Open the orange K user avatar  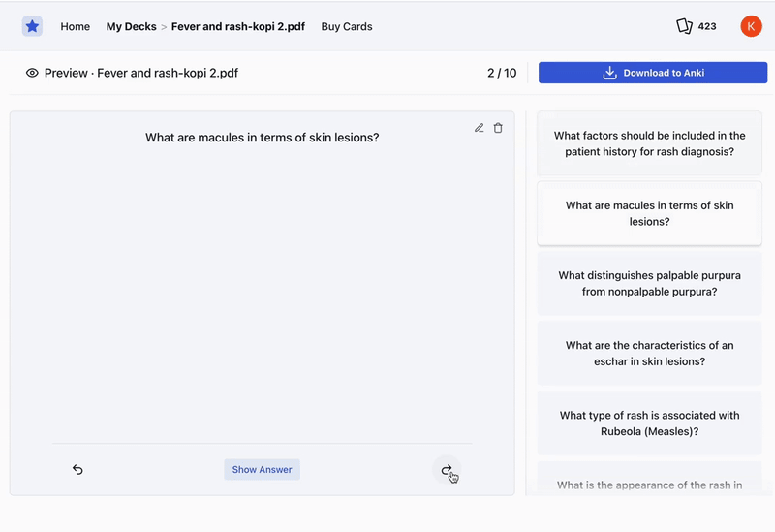(751, 26)
